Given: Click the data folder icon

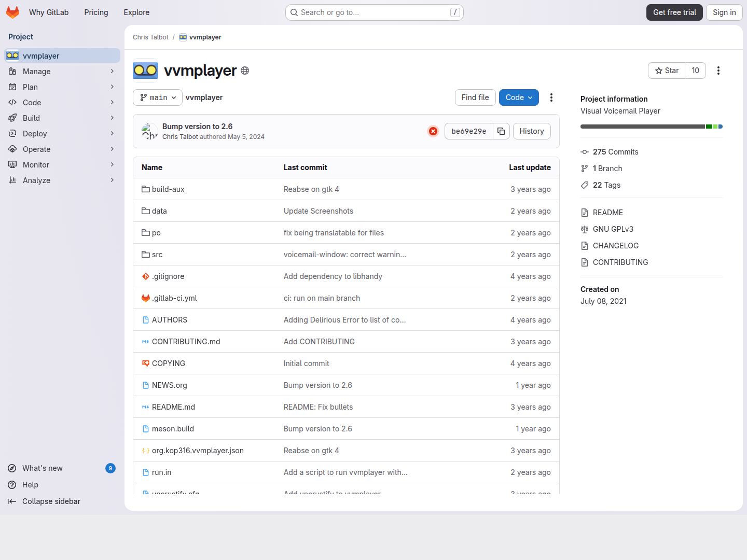Looking at the screenshot, I should [146, 211].
